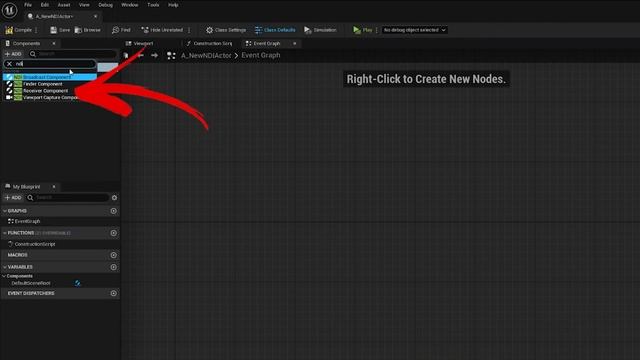
Task: Open the debug object selector dropdown
Action: (414, 30)
